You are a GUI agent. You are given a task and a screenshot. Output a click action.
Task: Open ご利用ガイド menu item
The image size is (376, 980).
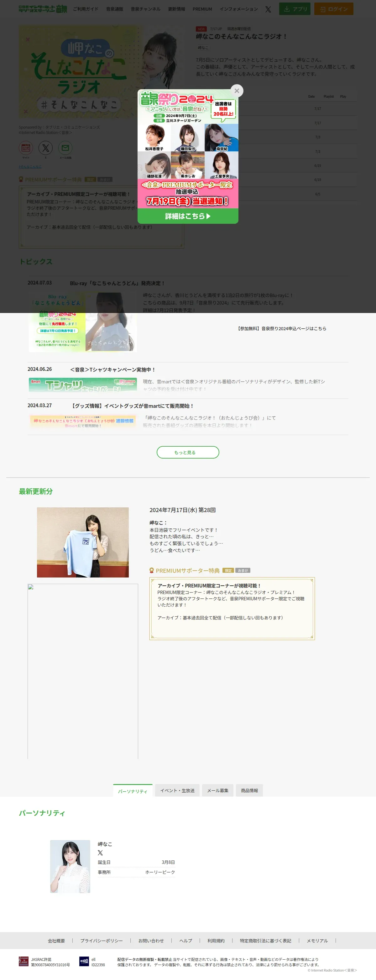[x=85, y=9]
